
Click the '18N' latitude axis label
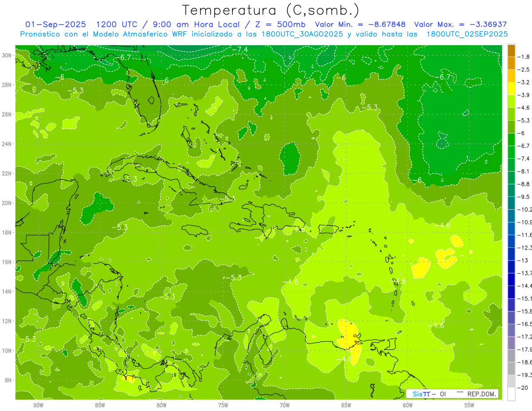pyautogui.click(x=8, y=232)
